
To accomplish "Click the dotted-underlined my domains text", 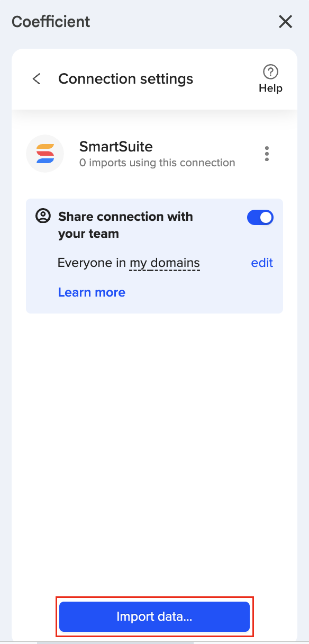I will tap(165, 263).
